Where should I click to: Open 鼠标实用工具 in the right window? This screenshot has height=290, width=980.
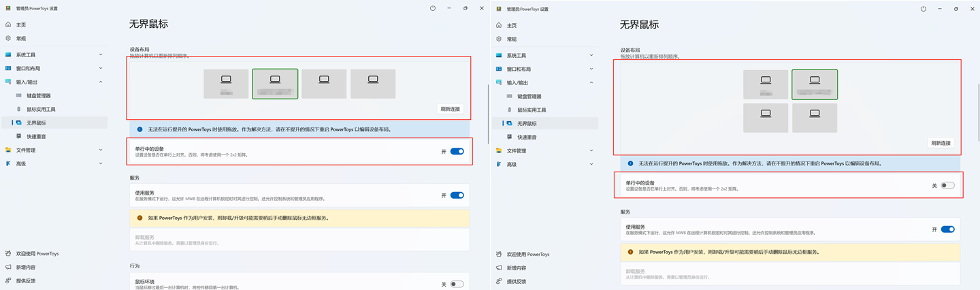tap(532, 110)
